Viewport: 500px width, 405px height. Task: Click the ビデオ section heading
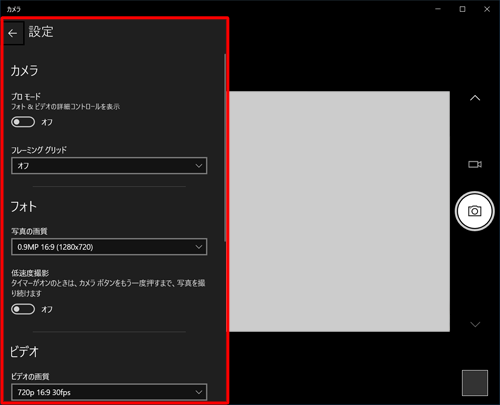pos(24,352)
